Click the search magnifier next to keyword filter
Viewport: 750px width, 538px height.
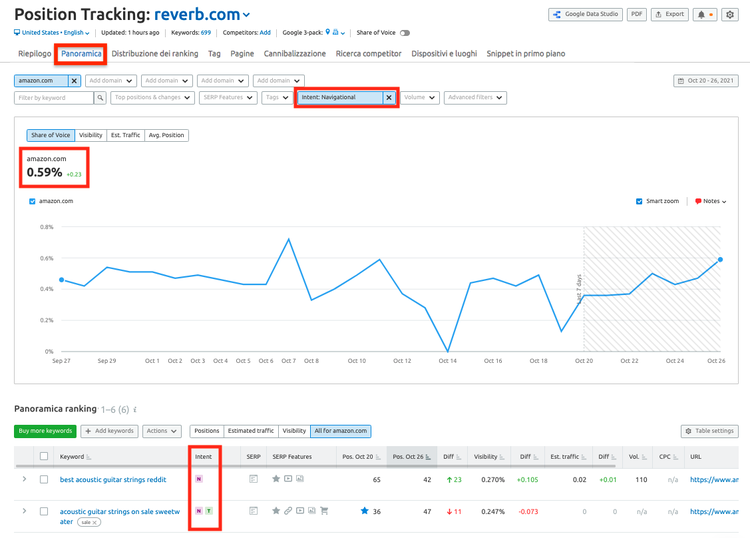[x=100, y=98]
